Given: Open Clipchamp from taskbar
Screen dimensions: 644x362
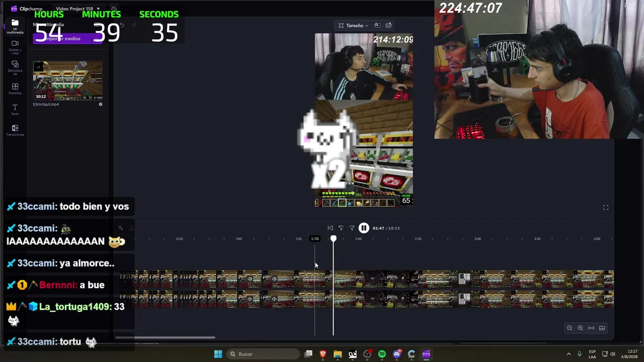Looking at the screenshot, I should pyautogui.click(x=426, y=354).
